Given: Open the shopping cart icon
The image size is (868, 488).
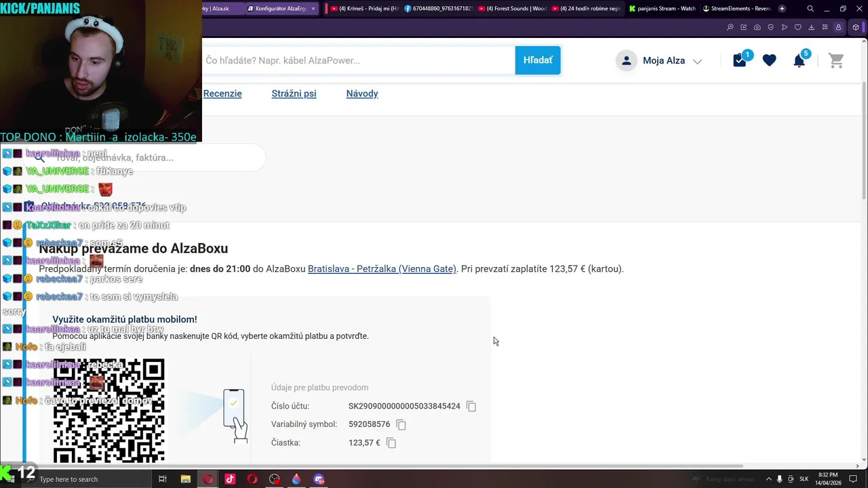Looking at the screenshot, I should pyautogui.click(x=836, y=60).
